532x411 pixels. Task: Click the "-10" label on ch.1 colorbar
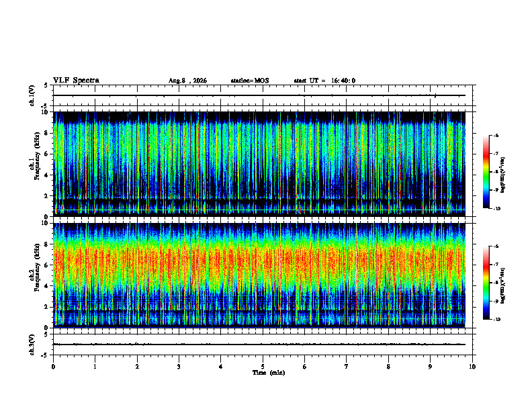pos(496,209)
